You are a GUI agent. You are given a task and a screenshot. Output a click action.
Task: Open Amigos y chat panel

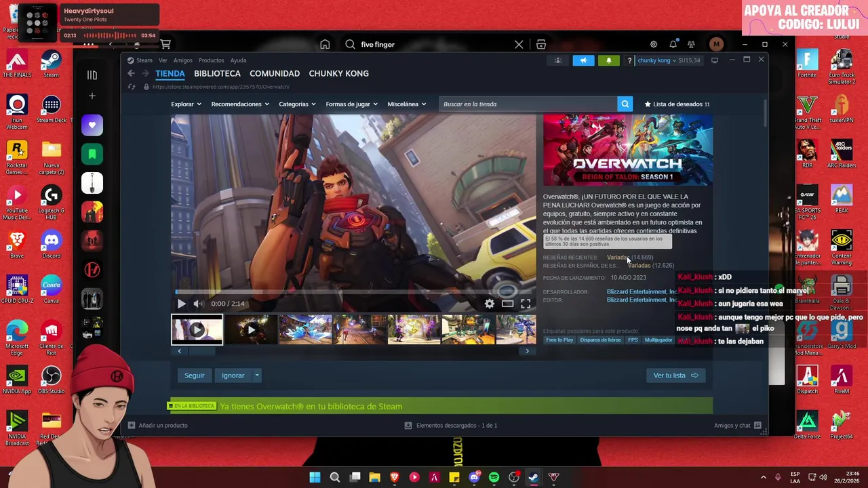[x=737, y=425]
